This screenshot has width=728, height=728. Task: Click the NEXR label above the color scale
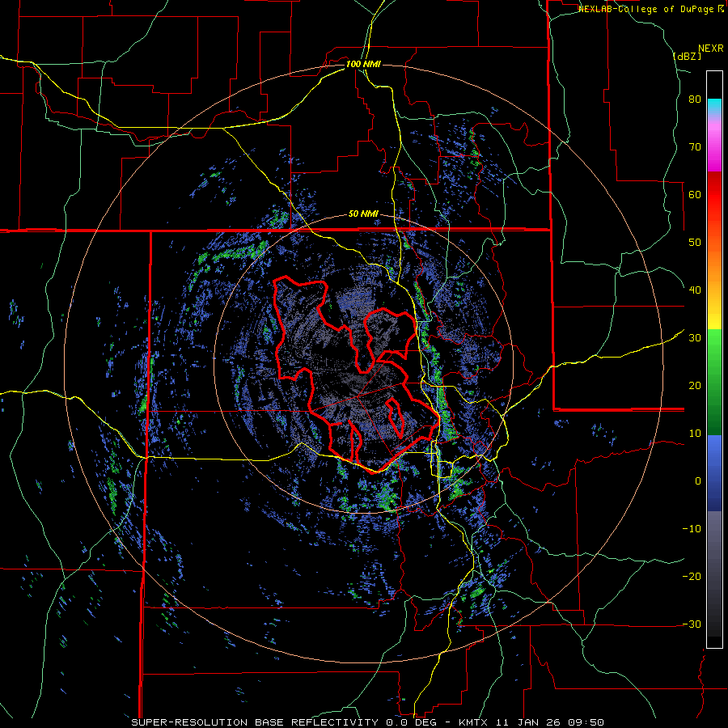710,49
